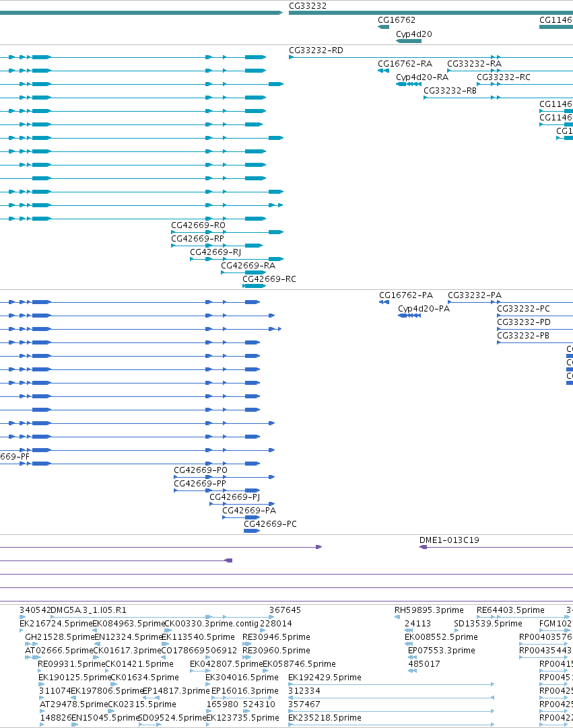Select EST EP16016.3prime
Screen dimensions: 573x728
click(245, 691)
